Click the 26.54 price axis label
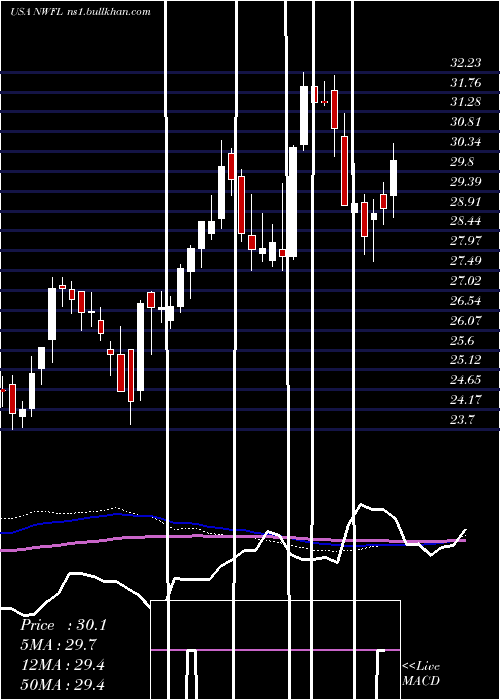This screenshot has width=500, height=700. pos(466,300)
